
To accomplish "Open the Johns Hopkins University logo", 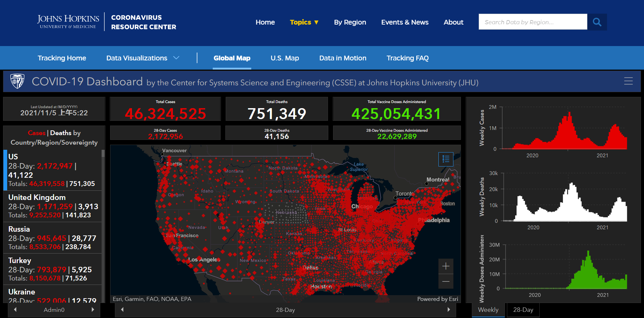I will [68, 21].
